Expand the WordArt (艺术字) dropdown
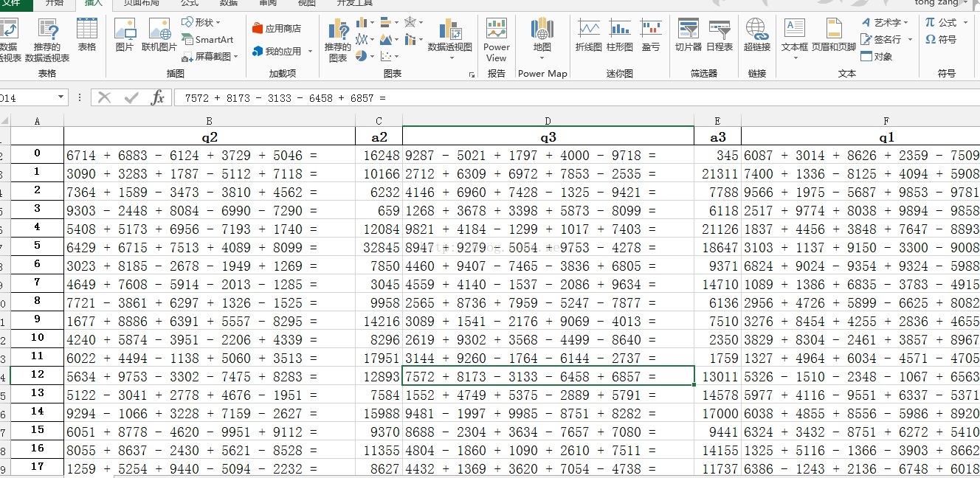 (907, 23)
